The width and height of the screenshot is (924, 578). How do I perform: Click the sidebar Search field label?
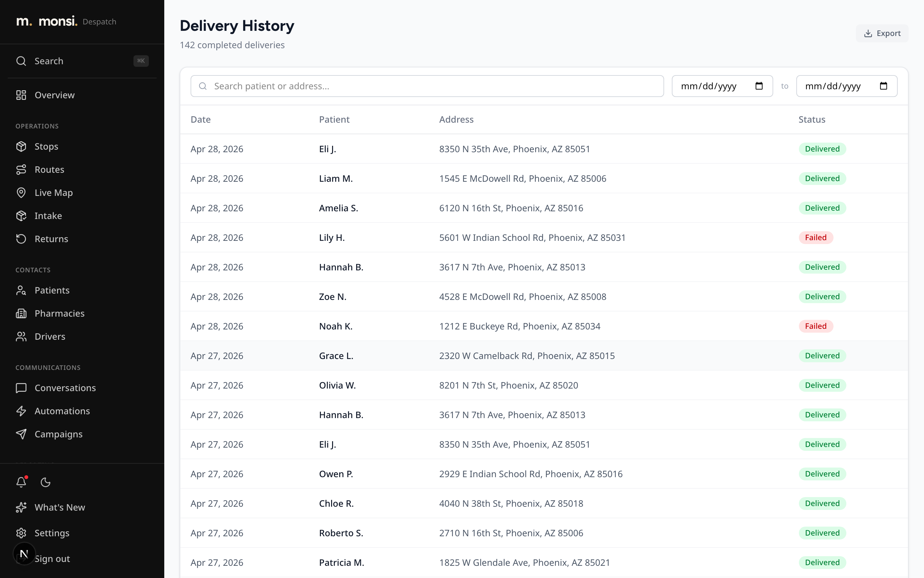pos(49,61)
